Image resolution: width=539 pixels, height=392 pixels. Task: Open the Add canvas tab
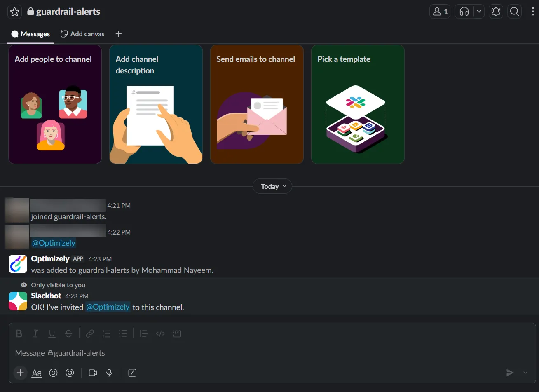82,34
